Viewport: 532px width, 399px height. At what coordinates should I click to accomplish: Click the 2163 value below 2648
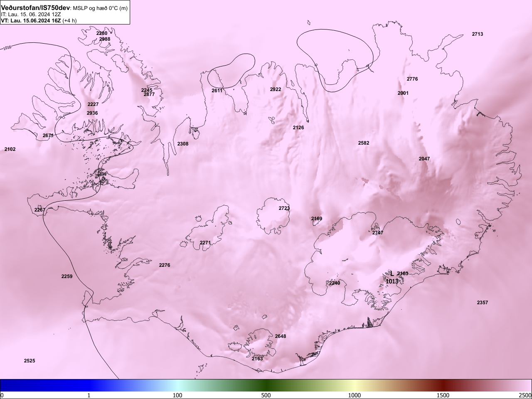coord(257,358)
